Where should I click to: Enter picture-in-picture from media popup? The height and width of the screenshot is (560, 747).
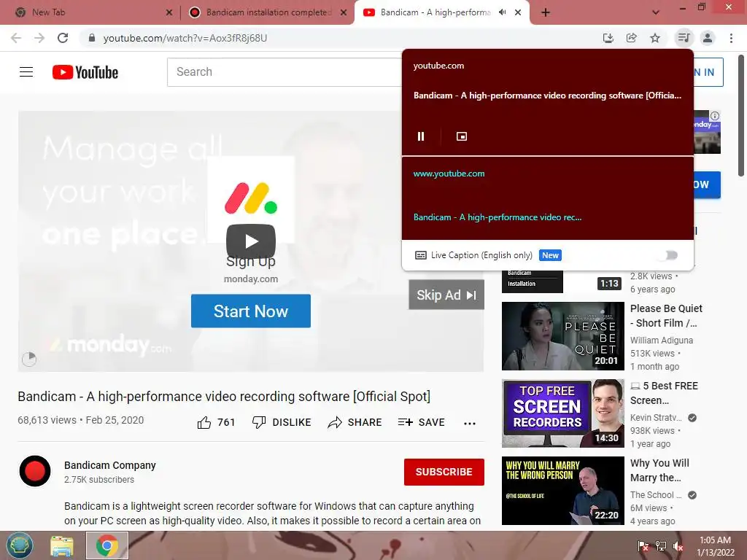tap(462, 136)
